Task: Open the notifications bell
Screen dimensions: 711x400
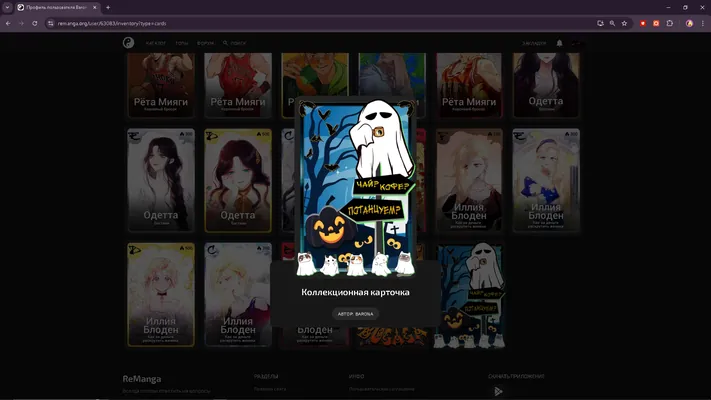Action: [560, 43]
